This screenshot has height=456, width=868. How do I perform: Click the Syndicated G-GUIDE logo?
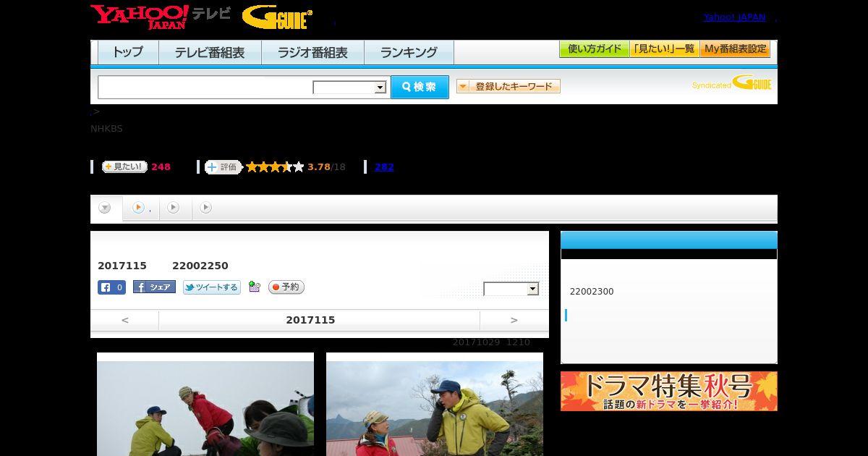(732, 83)
